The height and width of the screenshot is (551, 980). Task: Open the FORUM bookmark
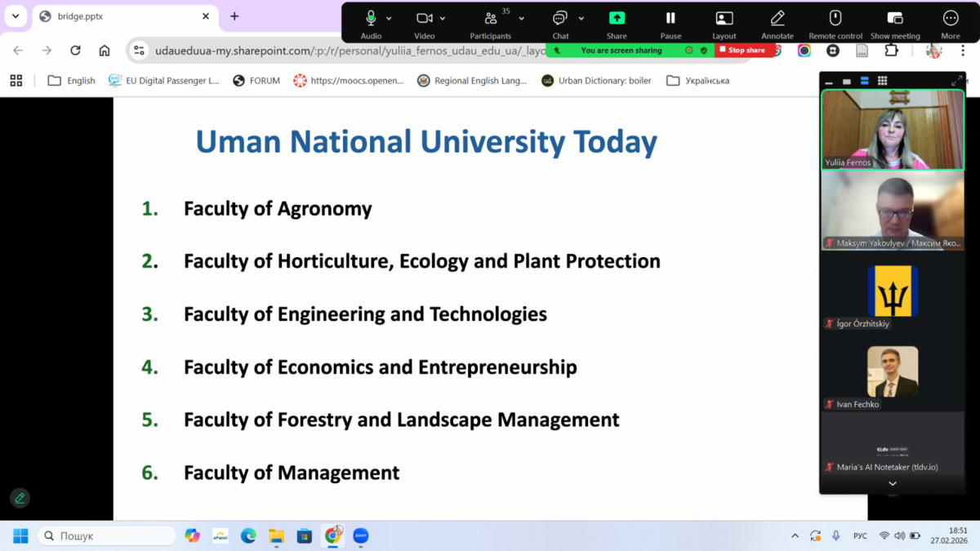256,81
